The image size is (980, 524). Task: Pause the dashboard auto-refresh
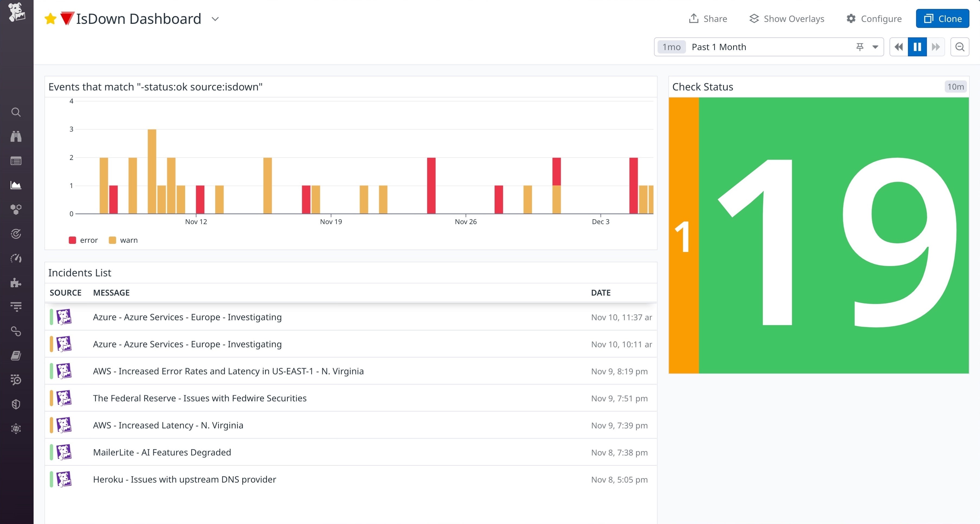click(x=917, y=47)
